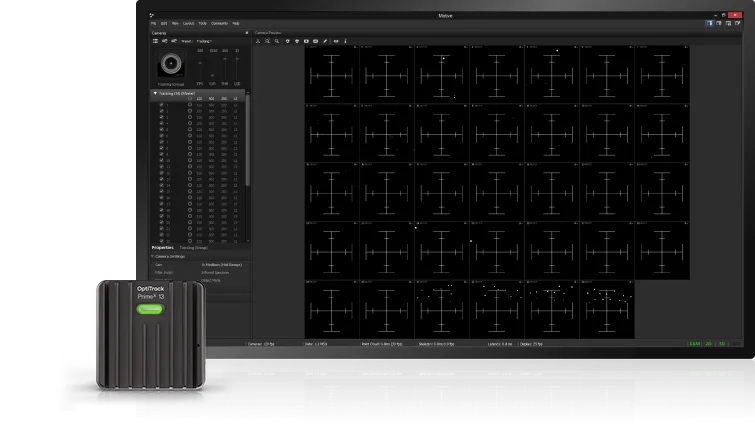Click the camera list scroll down arrow

point(248,240)
